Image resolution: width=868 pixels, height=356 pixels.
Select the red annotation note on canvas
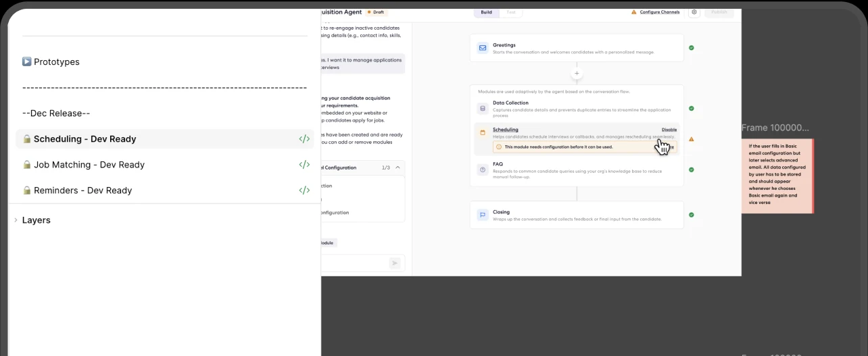click(777, 176)
